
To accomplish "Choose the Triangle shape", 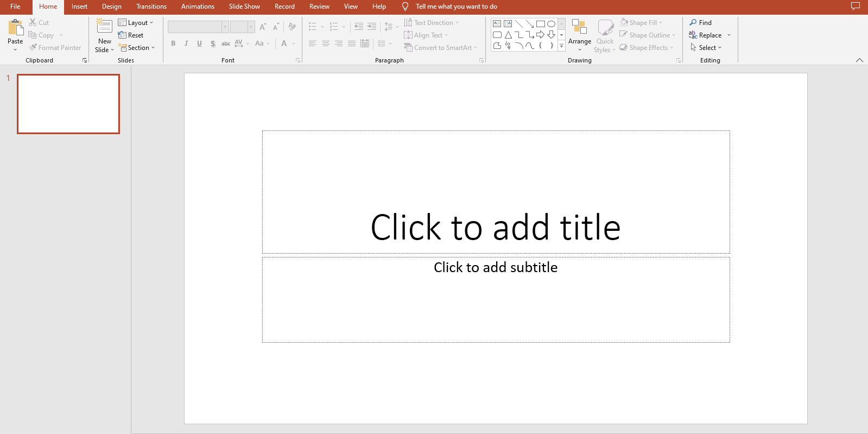I will pos(508,35).
